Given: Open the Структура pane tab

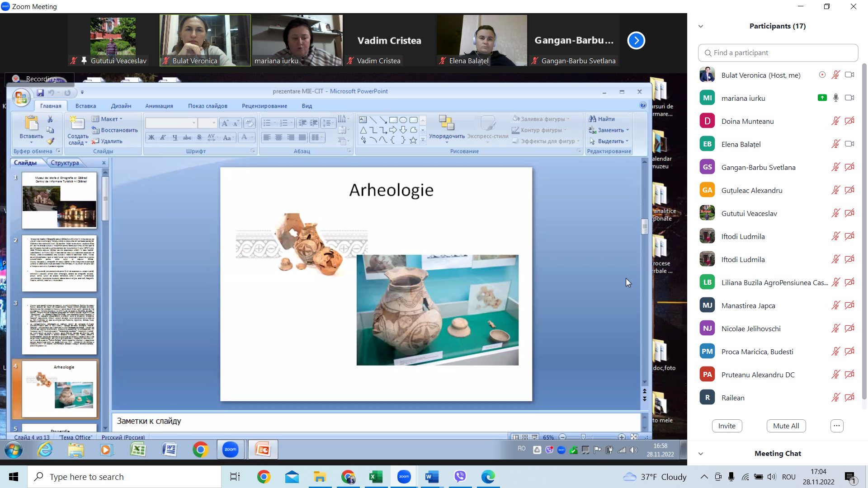Looking at the screenshot, I should [x=65, y=163].
